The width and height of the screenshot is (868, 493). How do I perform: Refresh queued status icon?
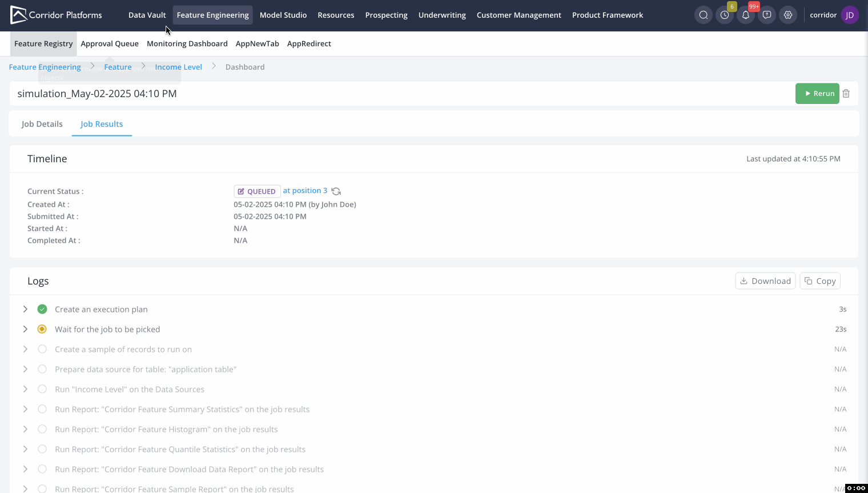(x=336, y=191)
